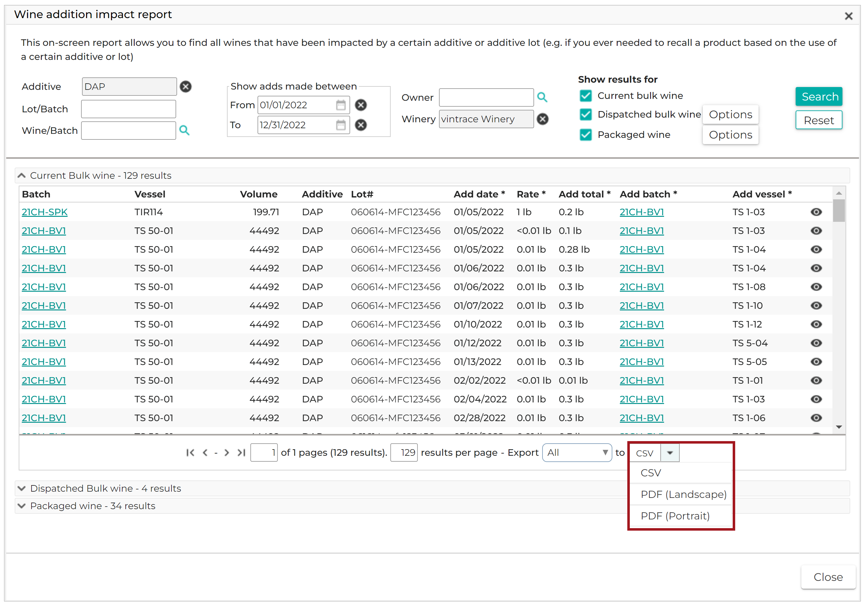The image size is (868, 608).
Task: Click the Lot/Batch input field
Action: [128, 109]
